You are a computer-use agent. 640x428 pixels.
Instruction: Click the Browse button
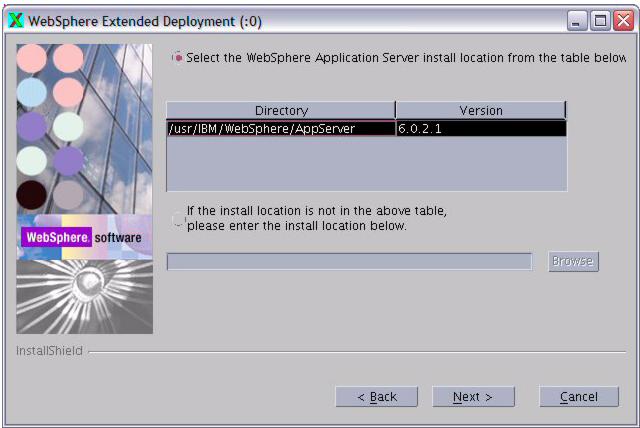click(573, 261)
